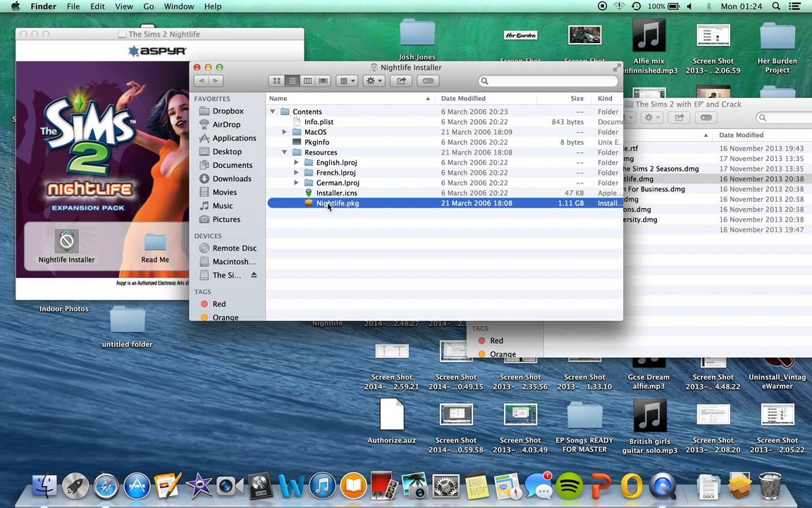Go forward in Nightlife Installer window
812x508 pixels.
pos(216,81)
